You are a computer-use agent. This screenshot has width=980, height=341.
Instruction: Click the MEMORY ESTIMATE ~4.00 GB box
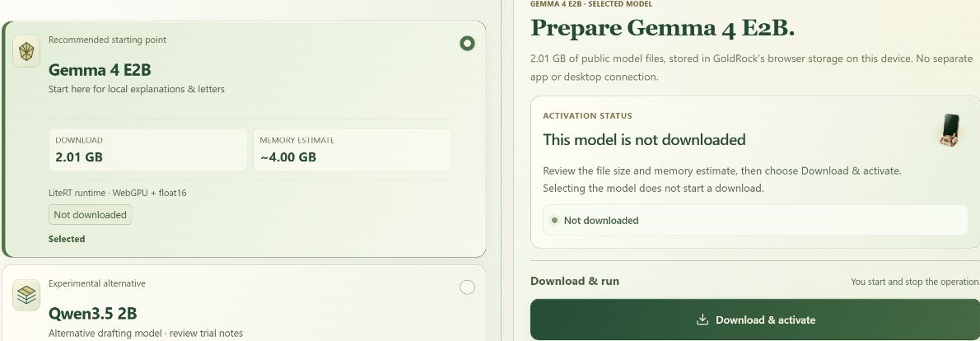click(352, 150)
